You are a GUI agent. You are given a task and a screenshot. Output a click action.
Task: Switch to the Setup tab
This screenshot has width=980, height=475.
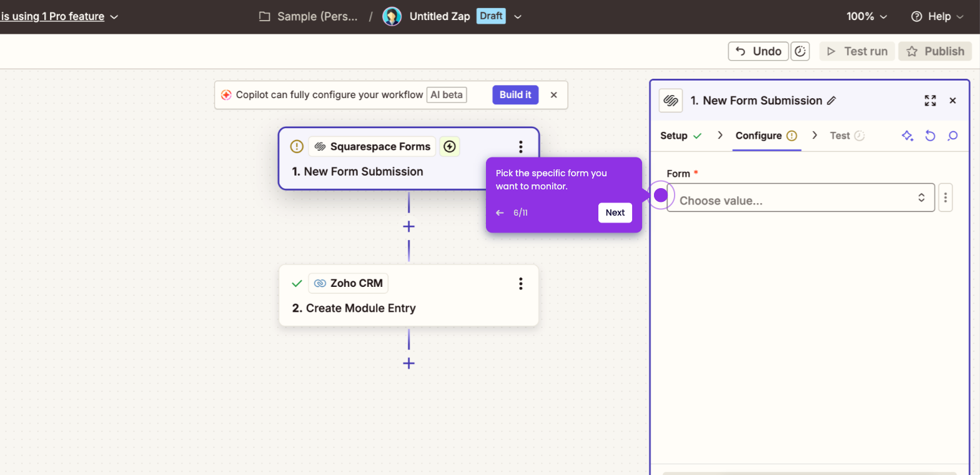(x=681, y=136)
